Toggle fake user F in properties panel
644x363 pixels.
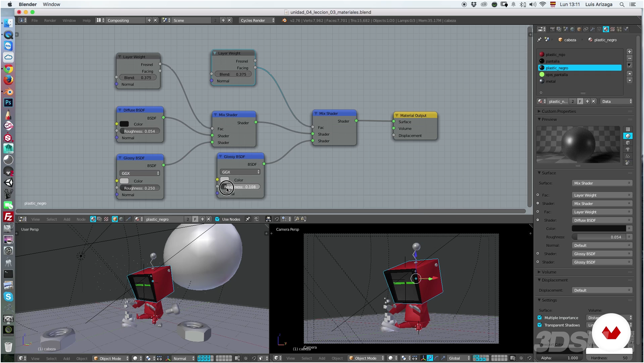tap(580, 101)
